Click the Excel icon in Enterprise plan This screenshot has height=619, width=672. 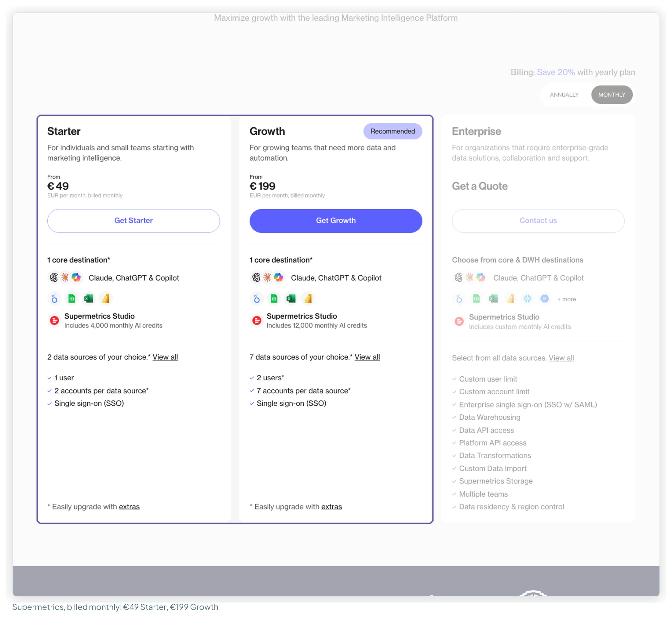point(493,299)
